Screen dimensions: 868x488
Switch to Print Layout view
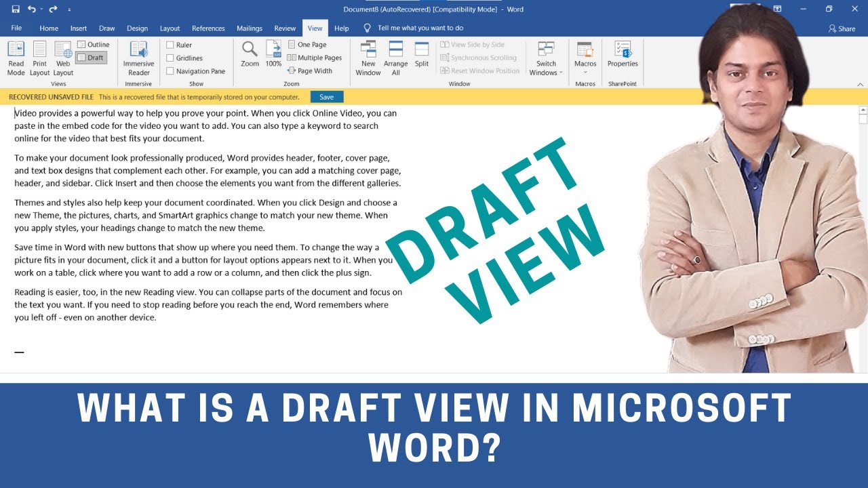coord(39,58)
